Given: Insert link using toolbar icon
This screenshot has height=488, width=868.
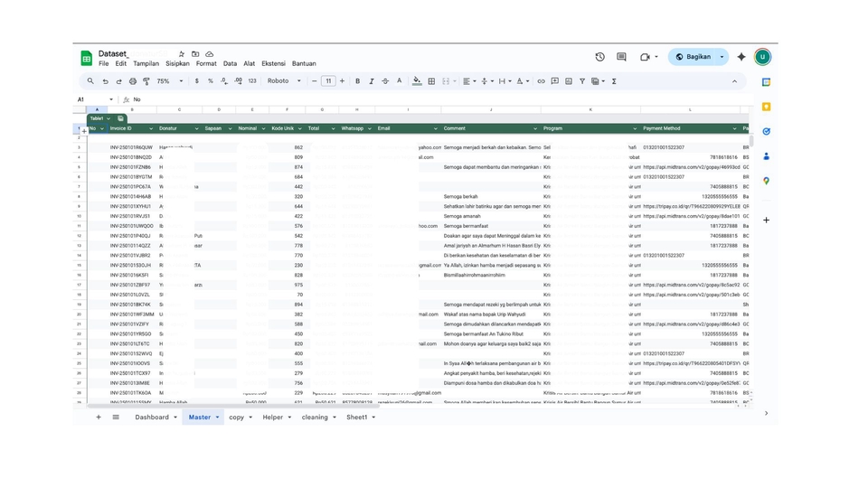Looking at the screenshot, I should click(541, 81).
